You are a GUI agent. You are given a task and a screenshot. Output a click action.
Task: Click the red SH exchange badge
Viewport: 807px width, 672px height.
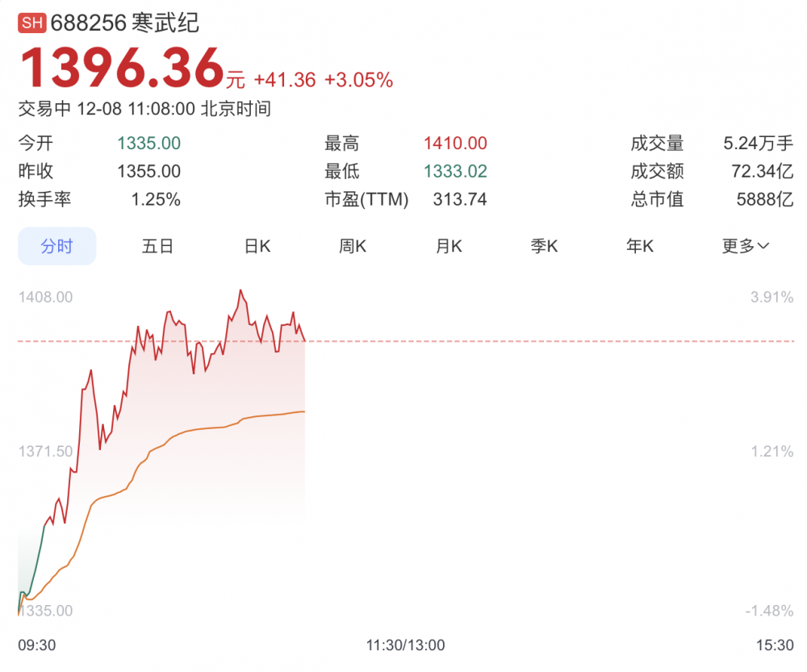[32, 23]
